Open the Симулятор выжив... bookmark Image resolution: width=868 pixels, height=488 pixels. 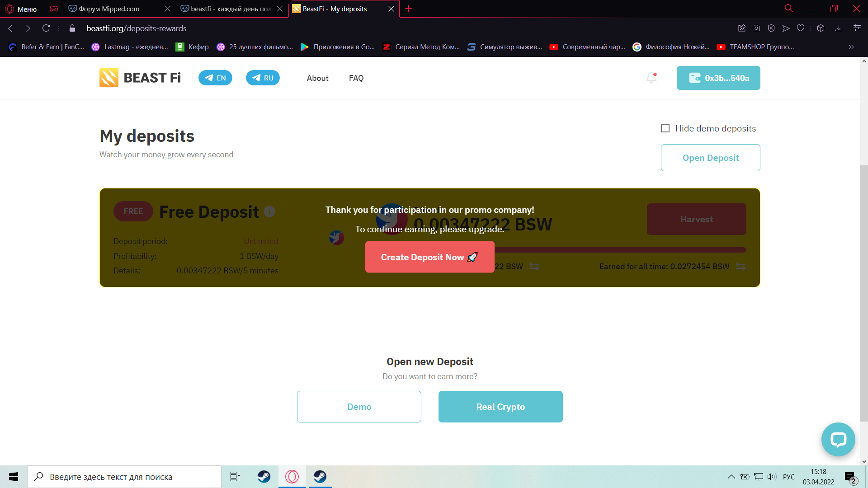coord(505,47)
